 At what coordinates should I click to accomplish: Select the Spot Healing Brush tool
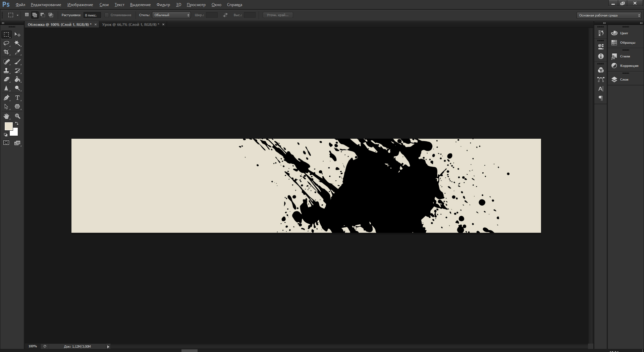point(6,62)
